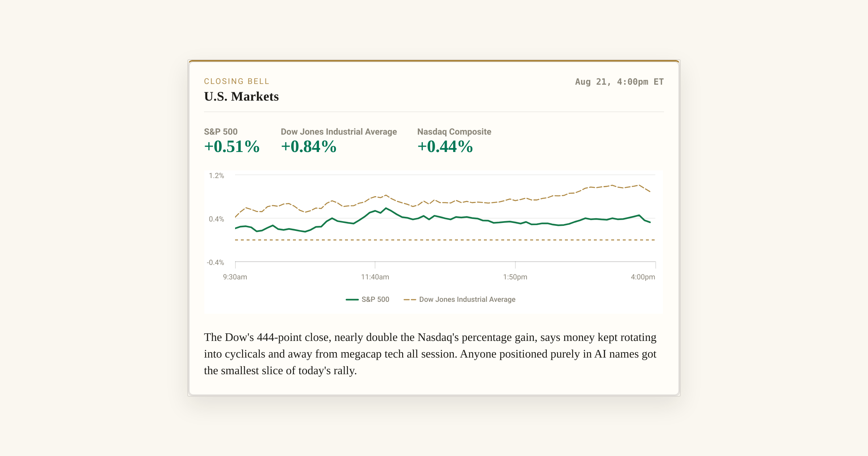Click the CLOSING BELL label

click(x=237, y=81)
